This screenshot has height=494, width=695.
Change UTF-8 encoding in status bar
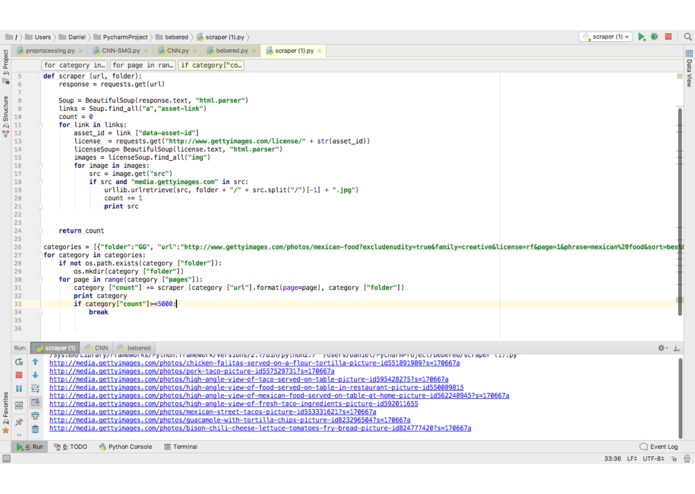(x=653, y=459)
